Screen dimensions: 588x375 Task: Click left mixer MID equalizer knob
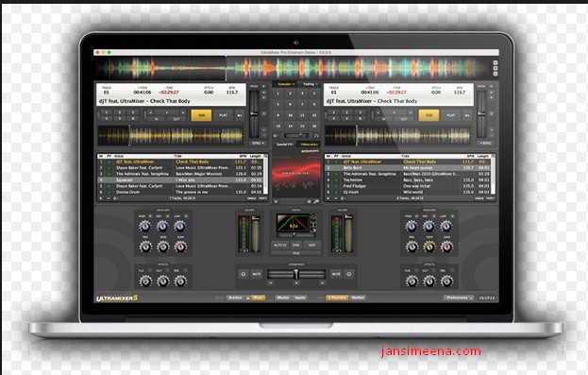162,226
